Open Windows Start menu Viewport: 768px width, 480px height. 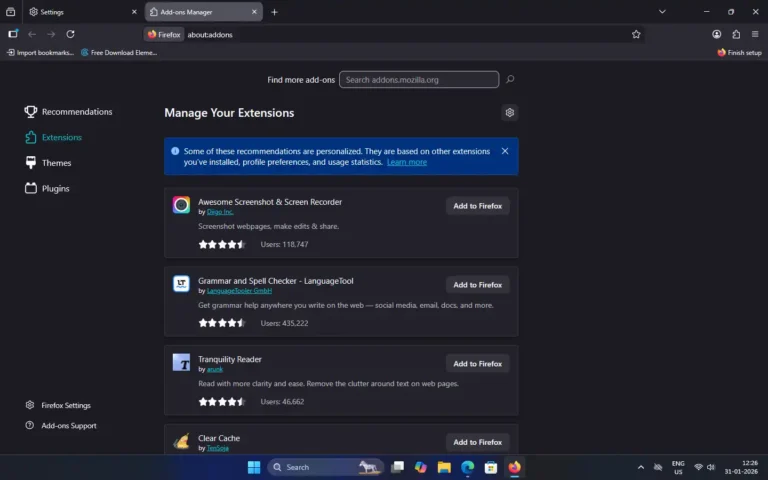click(254, 467)
